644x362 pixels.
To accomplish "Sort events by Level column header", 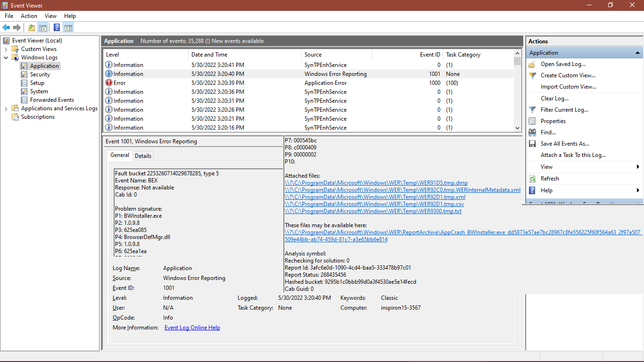I will click(146, 55).
